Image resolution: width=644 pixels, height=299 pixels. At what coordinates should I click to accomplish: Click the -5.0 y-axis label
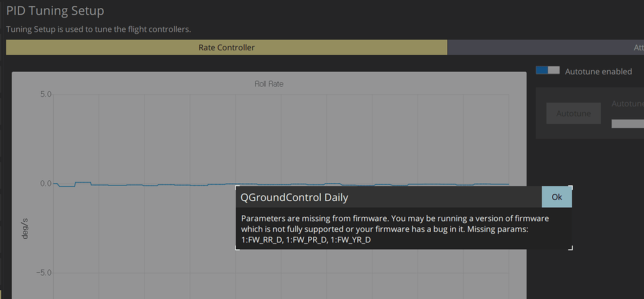coord(43,273)
